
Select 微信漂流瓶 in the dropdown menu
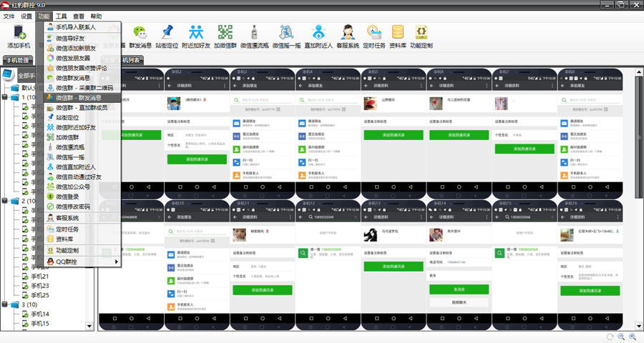point(82,147)
